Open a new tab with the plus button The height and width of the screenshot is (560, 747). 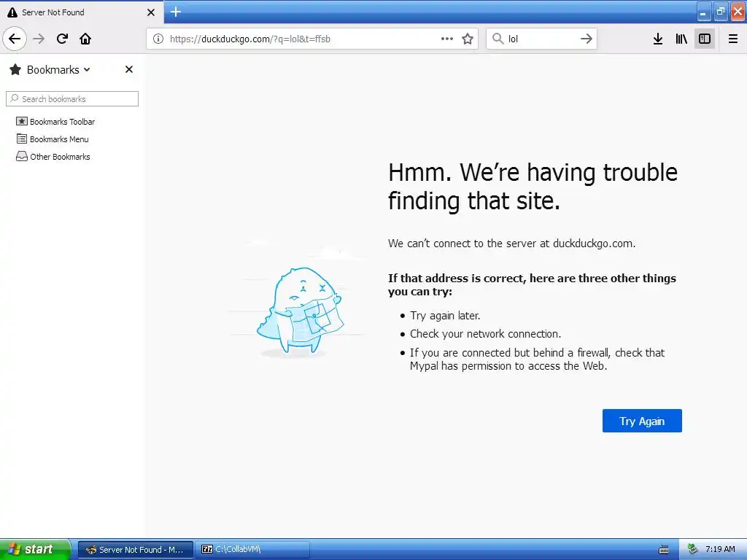click(176, 12)
